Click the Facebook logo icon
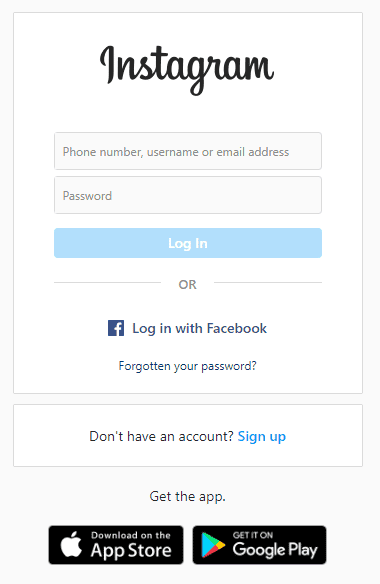 [x=116, y=328]
